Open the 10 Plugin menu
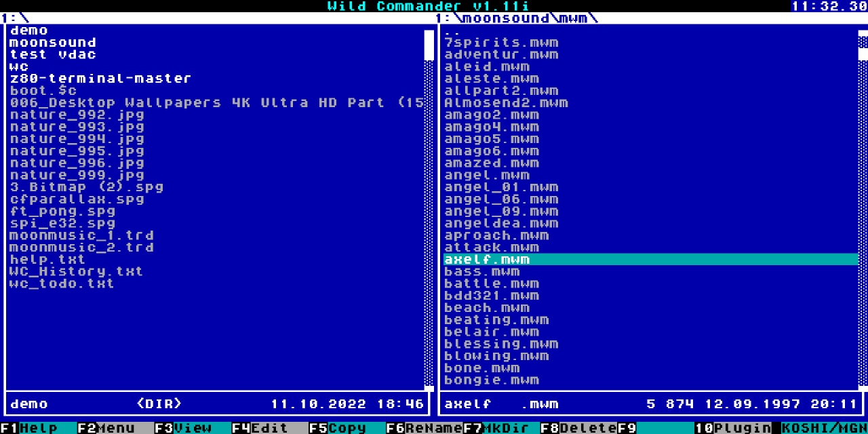The image size is (868, 434). (733, 428)
